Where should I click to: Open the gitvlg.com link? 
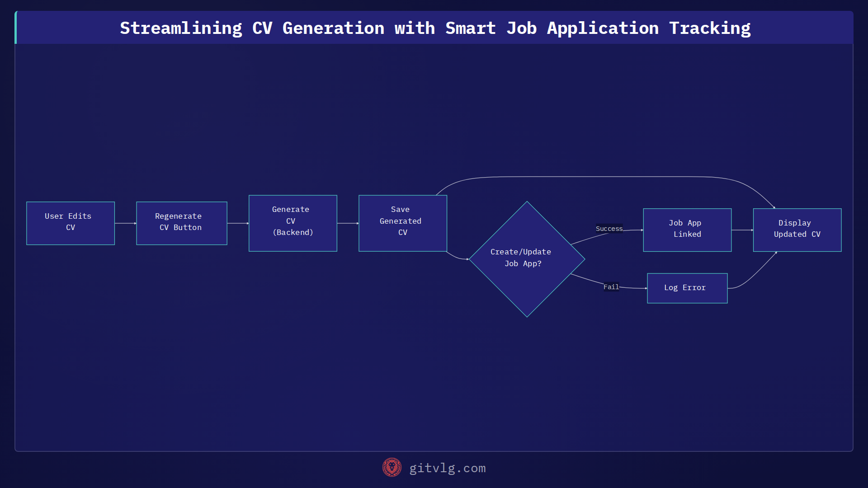(x=447, y=468)
